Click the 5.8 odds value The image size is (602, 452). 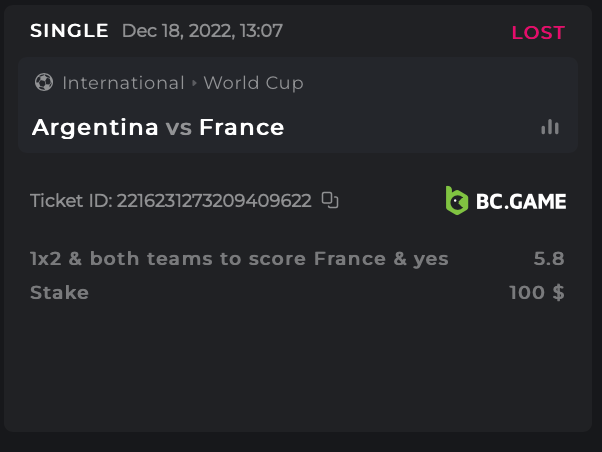pos(549,259)
